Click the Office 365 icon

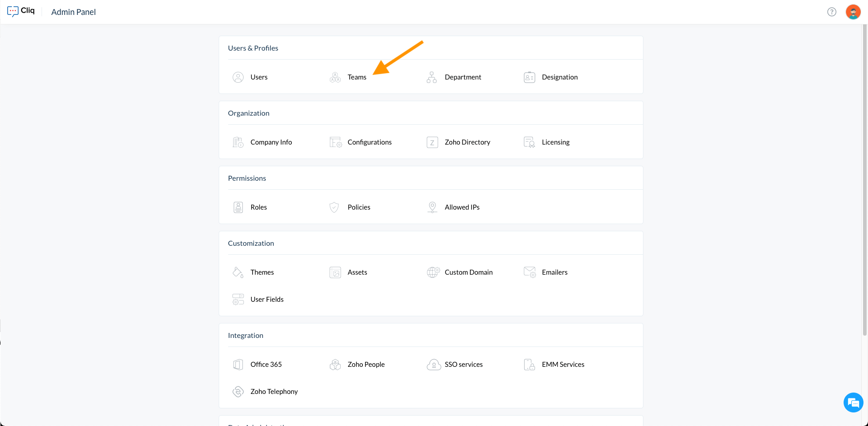(x=238, y=365)
